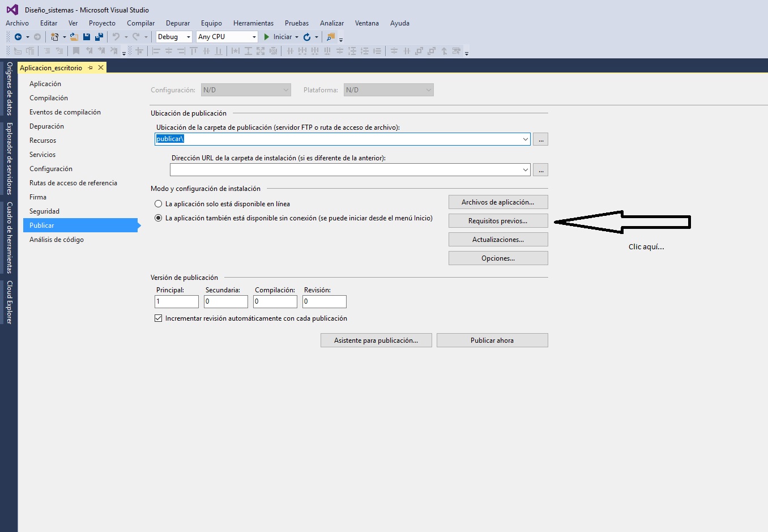Click the Find in Files icon
Screen dimensions: 768x532
tap(331, 37)
